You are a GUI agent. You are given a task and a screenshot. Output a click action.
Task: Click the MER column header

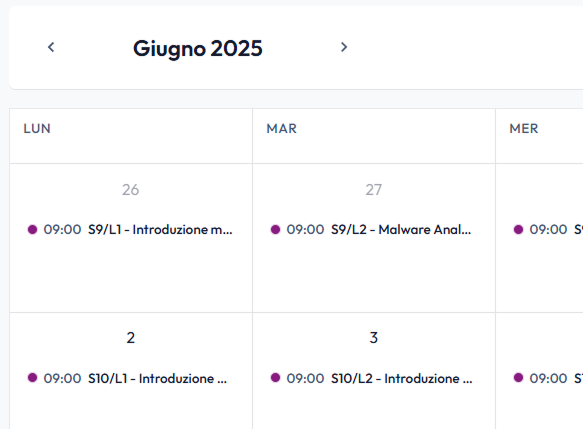[x=524, y=129]
